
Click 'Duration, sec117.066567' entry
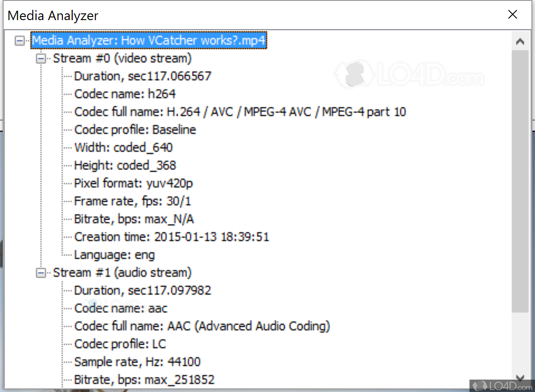142,76
